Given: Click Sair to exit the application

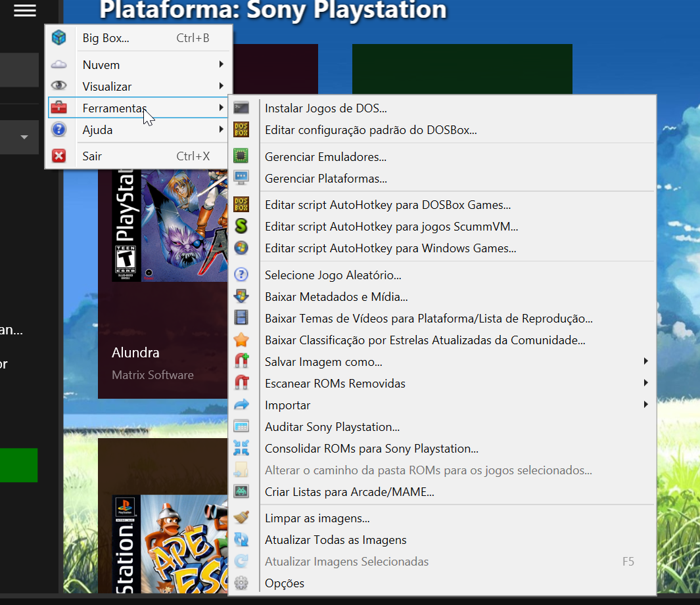Looking at the screenshot, I should point(92,156).
